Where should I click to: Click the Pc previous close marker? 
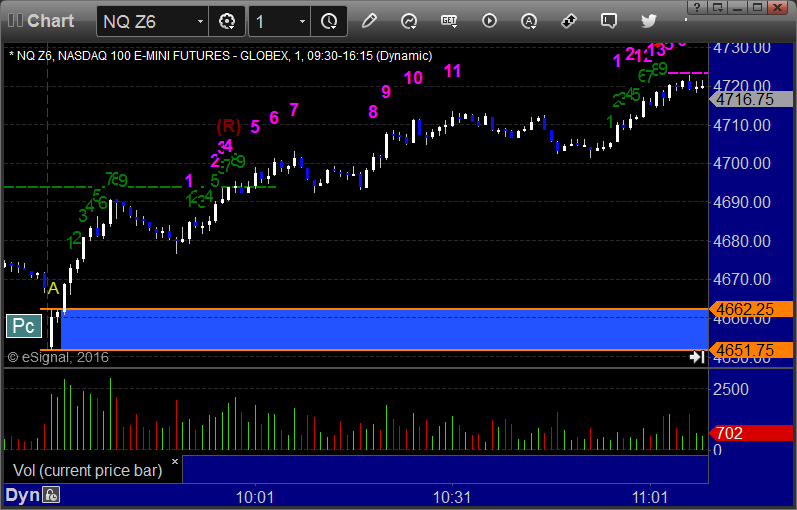pyautogui.click(x=23, y=326)
